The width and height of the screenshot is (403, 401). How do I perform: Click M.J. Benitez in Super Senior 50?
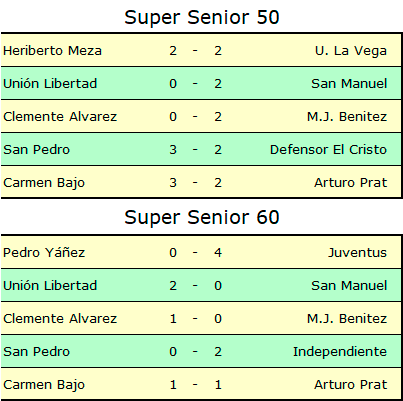(347, 117)
